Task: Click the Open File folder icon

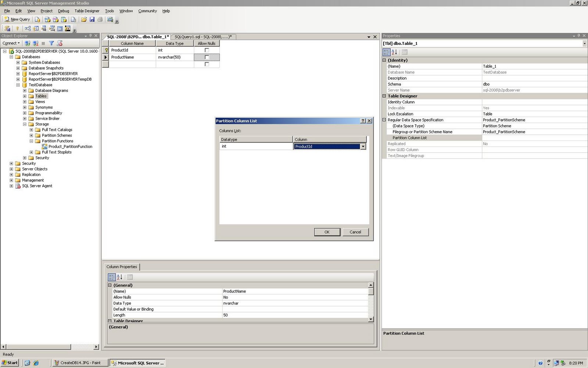Action: (x=84, y=20)
